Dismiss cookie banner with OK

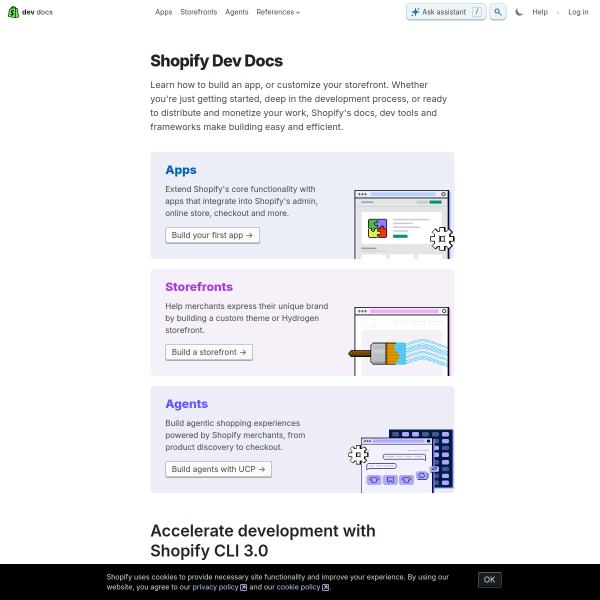click(489, 580)
